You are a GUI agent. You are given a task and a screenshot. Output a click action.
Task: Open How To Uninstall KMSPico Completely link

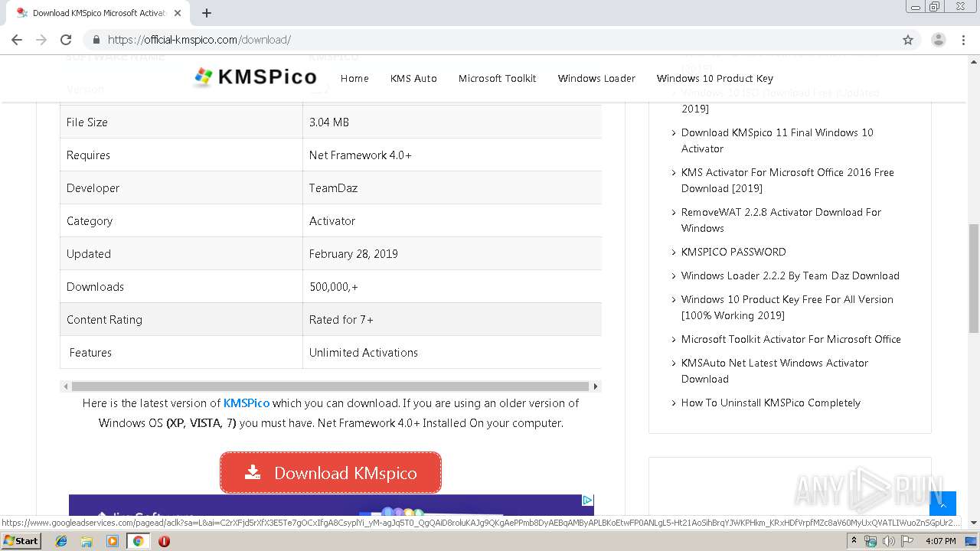[771, 403]
